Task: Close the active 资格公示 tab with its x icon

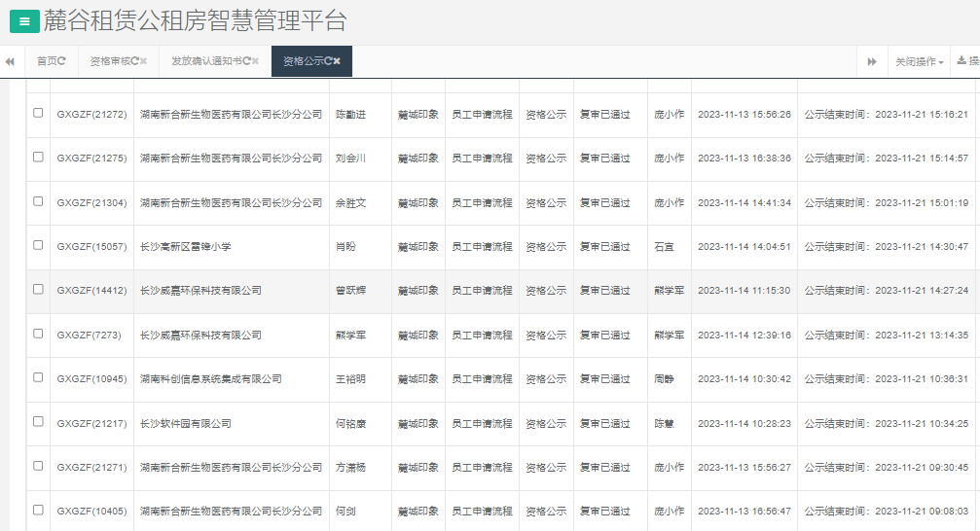Action: click(337, 61)
